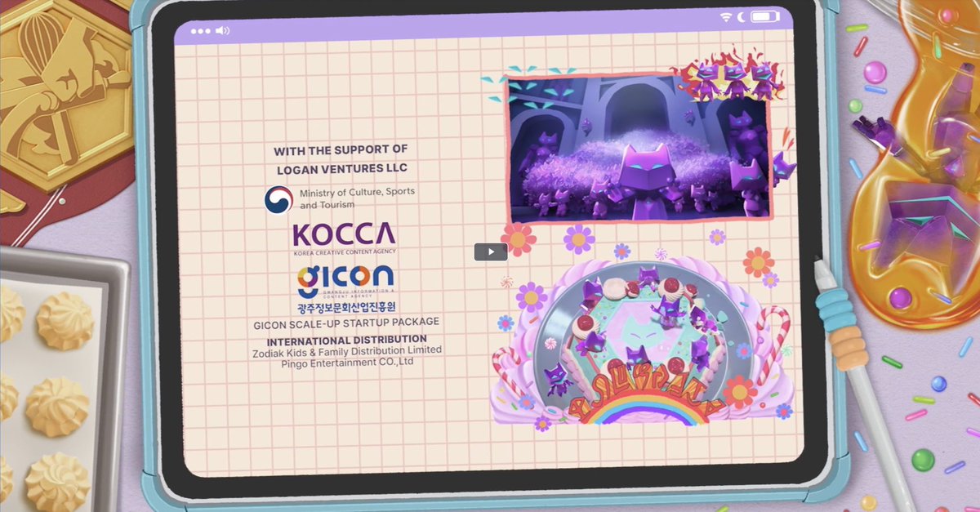Image resolution: width=980 pixels, height=512 pixels.
Task: Click the battery icon in tablet status bar
Action: coord(766,17)
